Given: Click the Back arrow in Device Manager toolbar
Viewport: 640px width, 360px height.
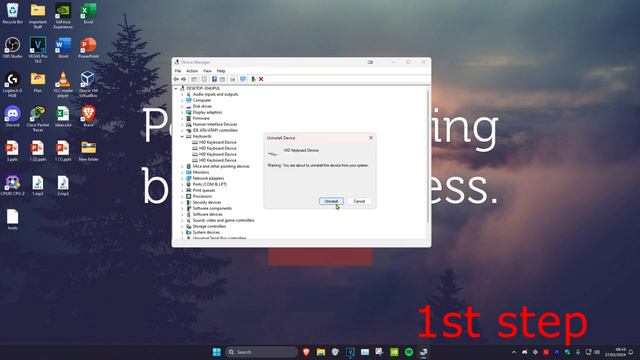Looking at the screenshot, I should pyautogui.click(x=176, y=79).
